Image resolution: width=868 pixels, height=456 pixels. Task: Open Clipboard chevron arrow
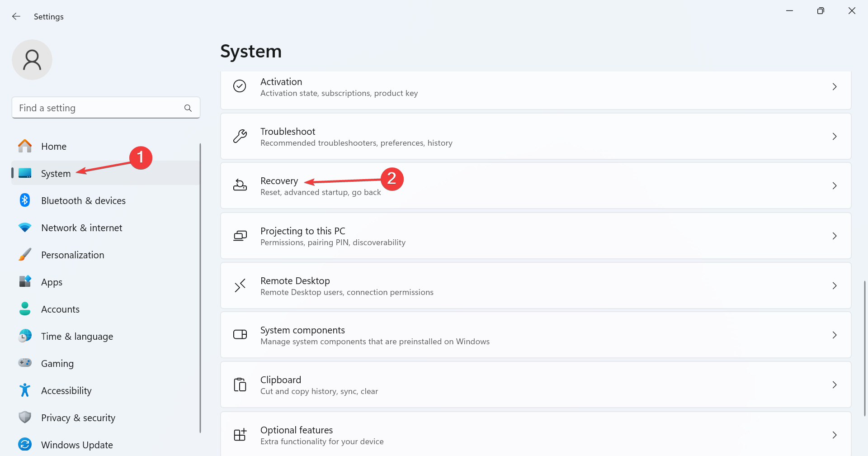click(x=835, y=385)
